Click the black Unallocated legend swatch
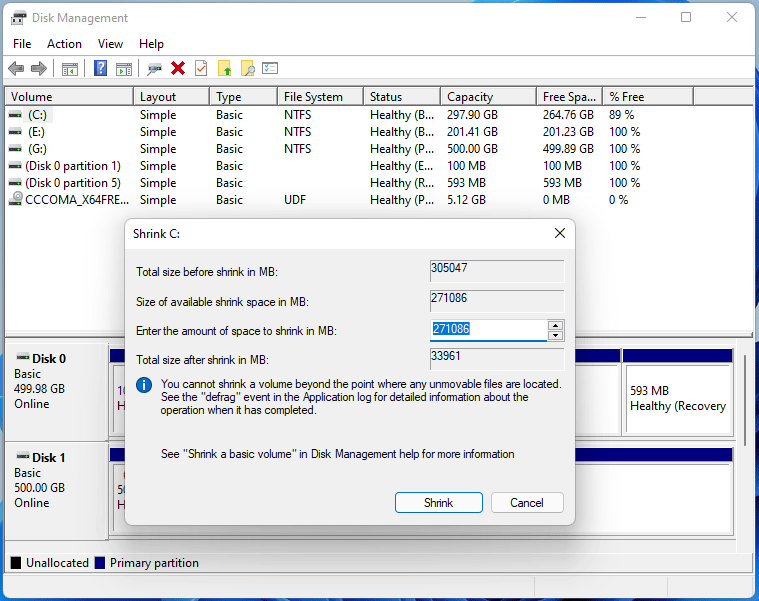 tap(16, 563)
